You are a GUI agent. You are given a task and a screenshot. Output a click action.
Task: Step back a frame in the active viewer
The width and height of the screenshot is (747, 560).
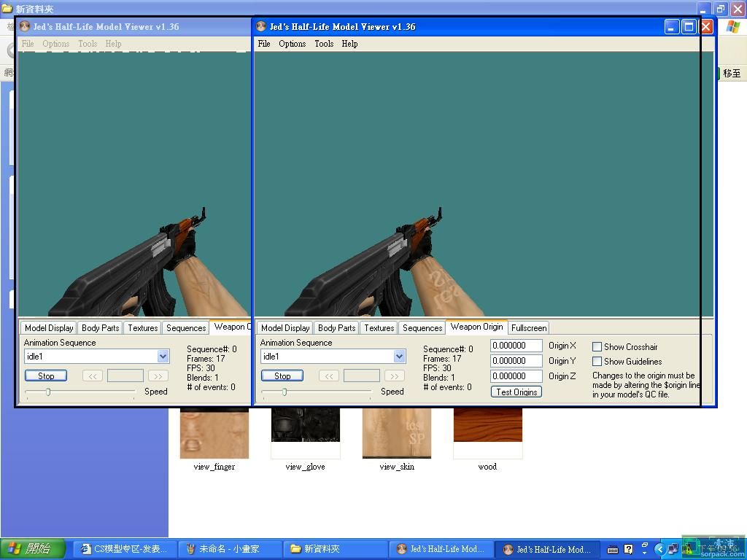click(x=329, y=376)
